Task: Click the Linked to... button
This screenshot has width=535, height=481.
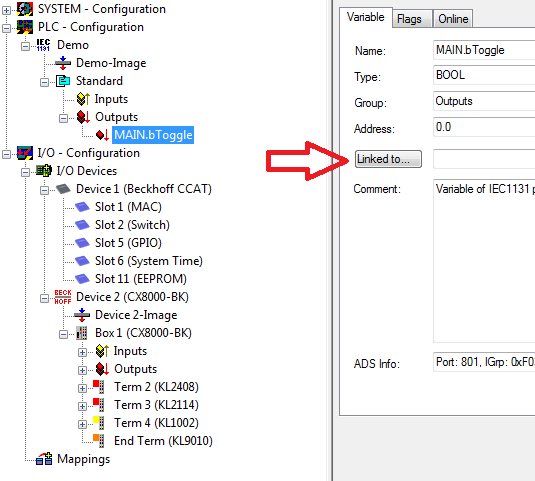Action: (x=388, y=159)
